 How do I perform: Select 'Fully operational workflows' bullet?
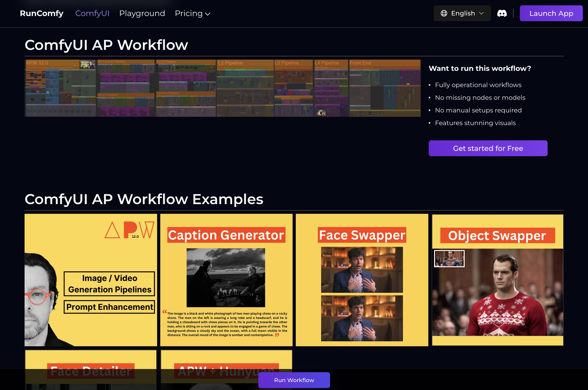[478, 85]
